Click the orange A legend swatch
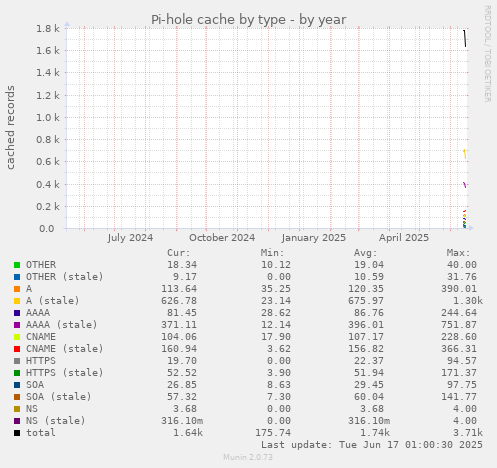 [17, 289]
